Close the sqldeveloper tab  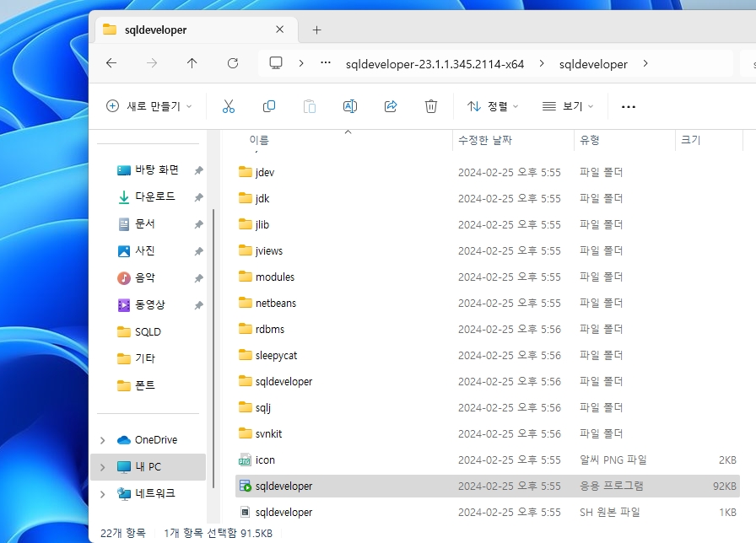point(279,30)
